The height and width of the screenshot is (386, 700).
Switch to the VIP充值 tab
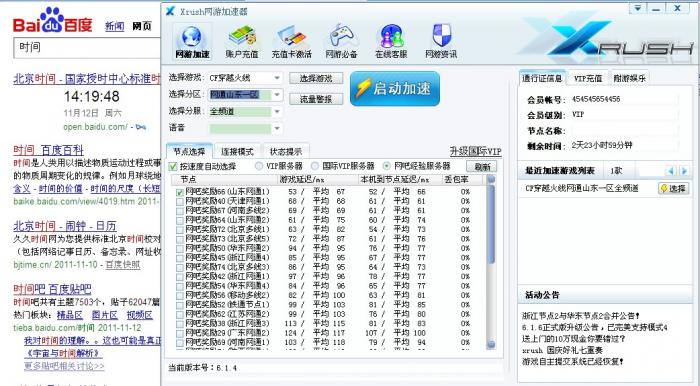588,78
